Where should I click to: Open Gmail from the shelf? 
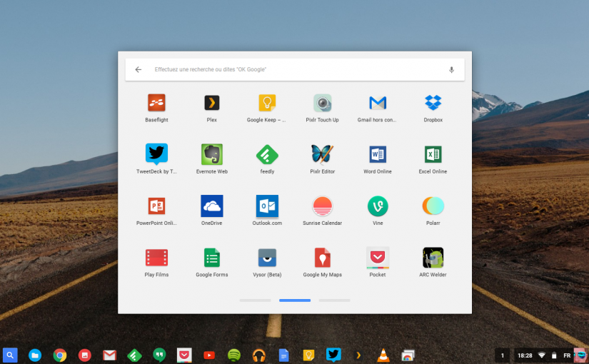109,355
